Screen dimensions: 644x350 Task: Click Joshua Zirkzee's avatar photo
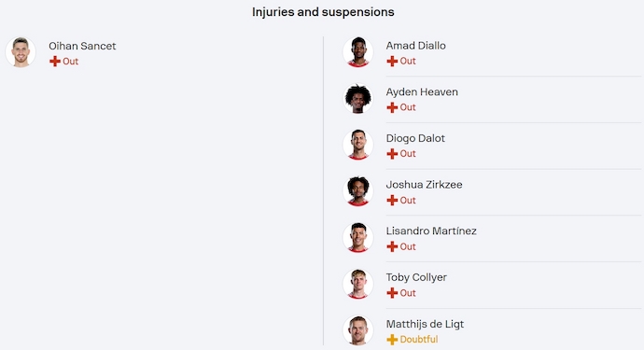(357, 191)
